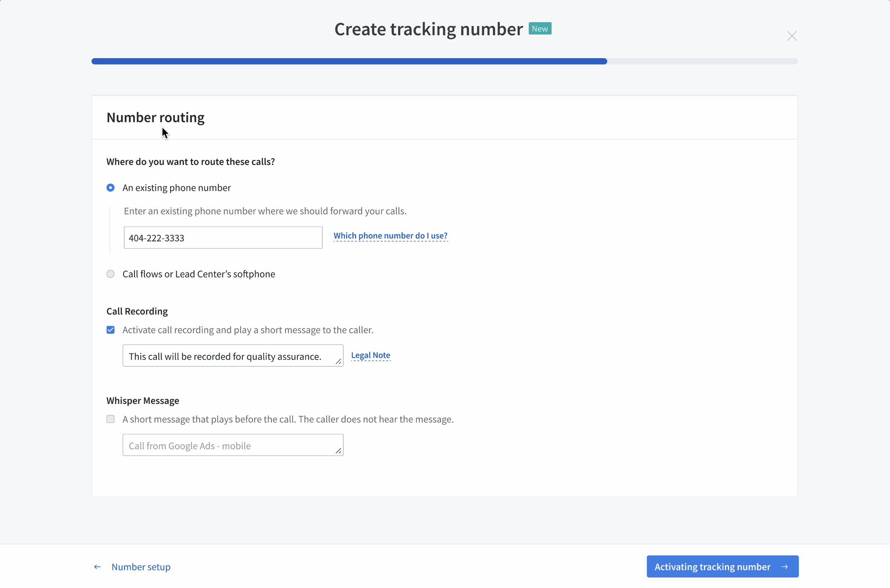Enable the Whisper Message checkbox
The image size is (890, 588).
point(110,419)
